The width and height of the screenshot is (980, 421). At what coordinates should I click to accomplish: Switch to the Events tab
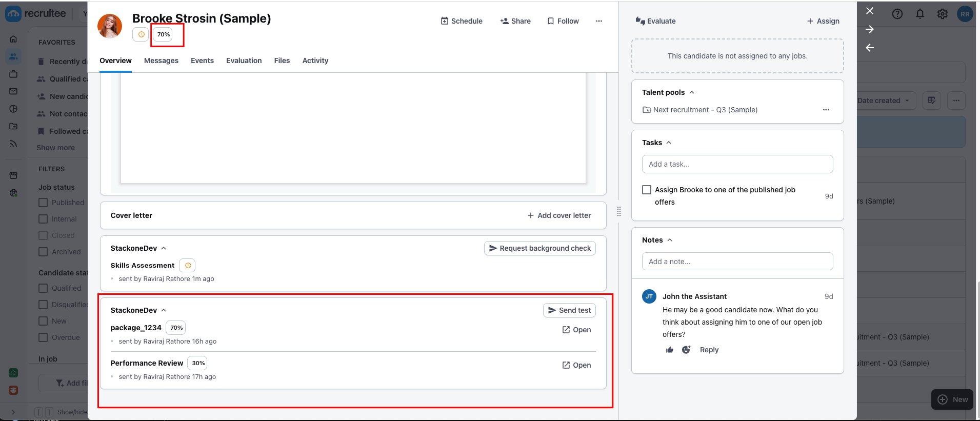click(x=202, y=61)
